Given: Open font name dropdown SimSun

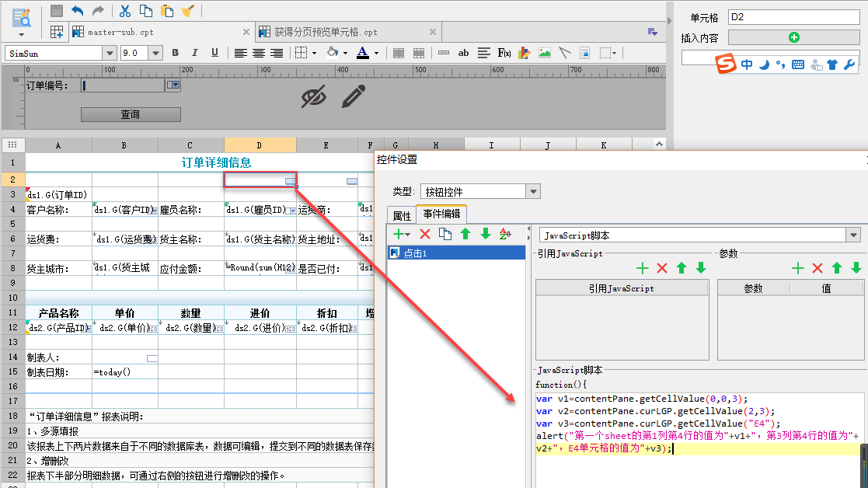Looking at the screenshot, I should click(110, 53).
